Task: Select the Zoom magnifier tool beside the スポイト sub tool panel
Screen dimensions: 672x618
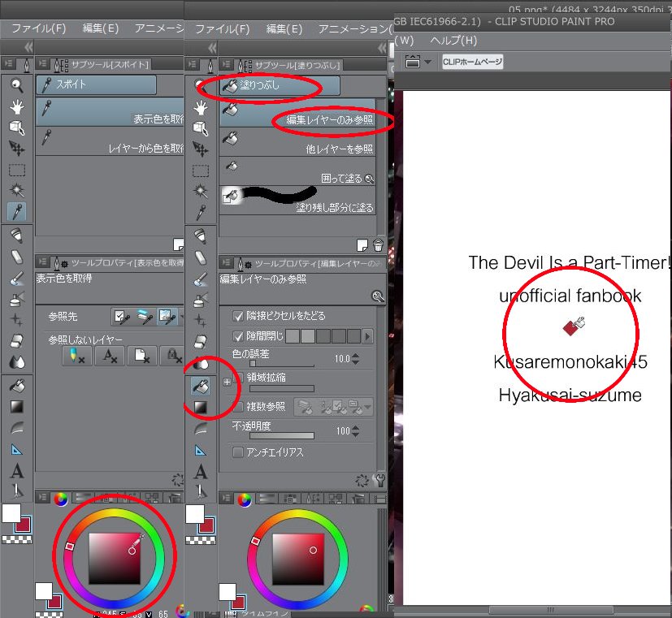Action: coord(17,85)
